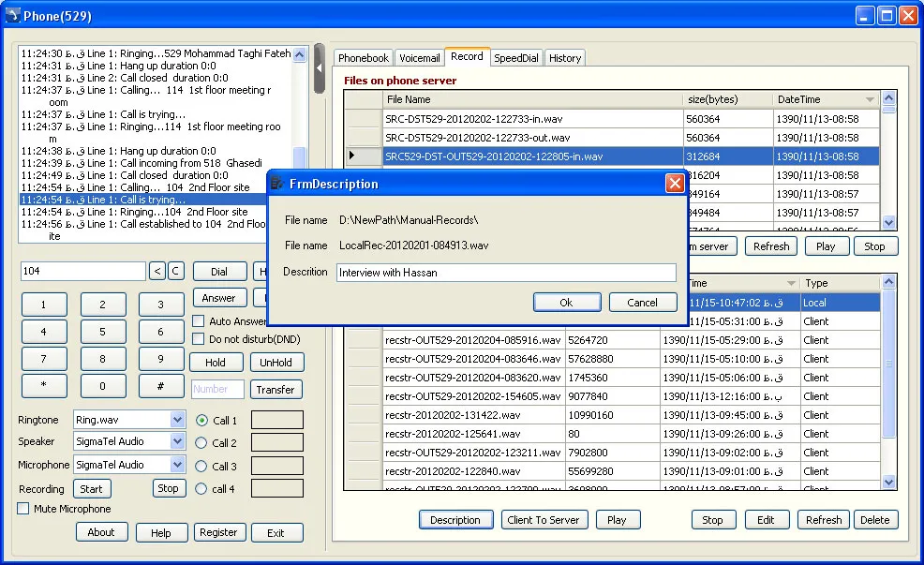Select SRC-DST529-20120202-122733-in.wav row
This screenshot has height=565, width=924.
[x=611, y=119]
